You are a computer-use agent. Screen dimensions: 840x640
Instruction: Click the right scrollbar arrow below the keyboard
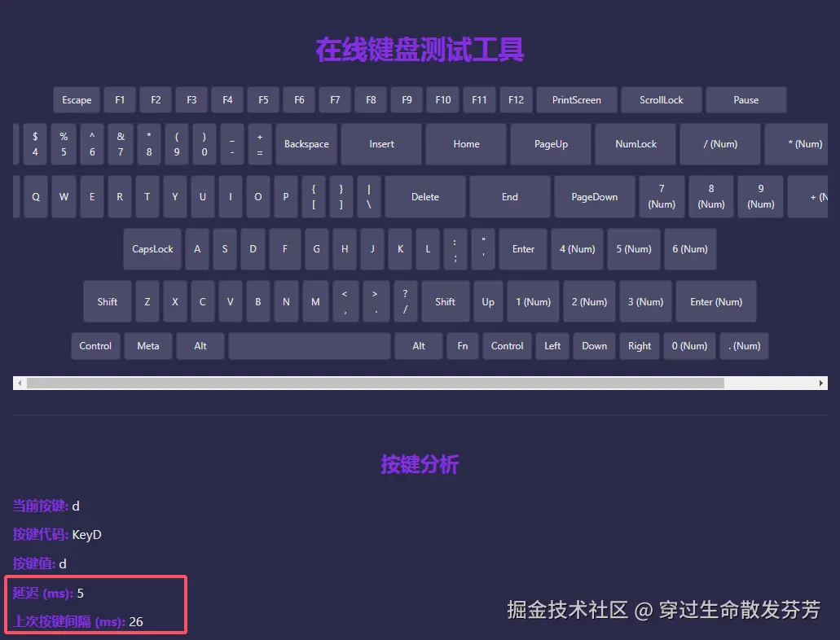[823, 382]
